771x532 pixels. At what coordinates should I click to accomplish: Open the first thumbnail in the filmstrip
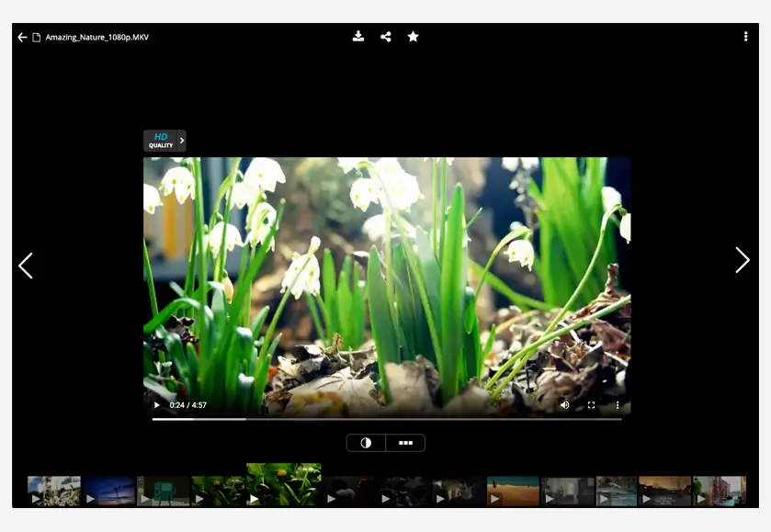point(54,491)
